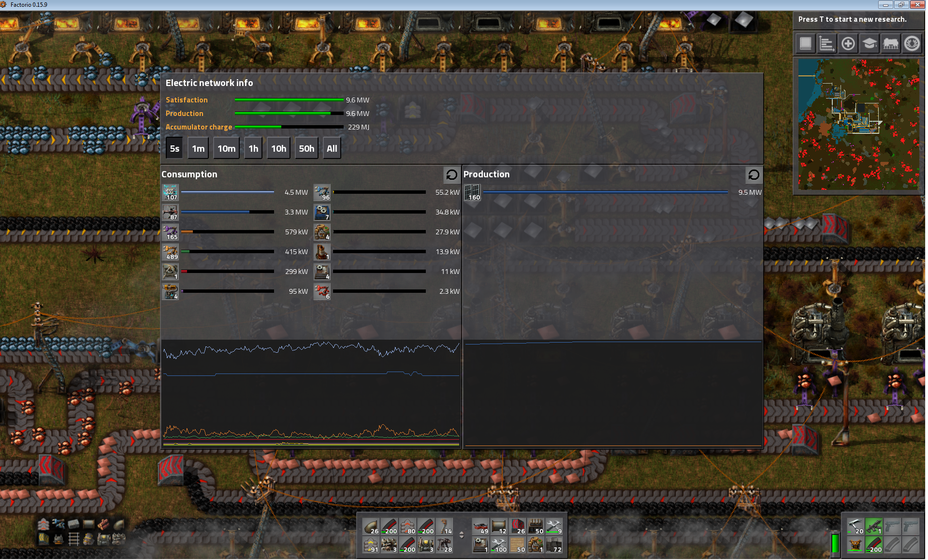Image resolution: width=928 pixels, height=560 pixels.
Task: Switch the time range to 10m
Action: tap(226, 148)
